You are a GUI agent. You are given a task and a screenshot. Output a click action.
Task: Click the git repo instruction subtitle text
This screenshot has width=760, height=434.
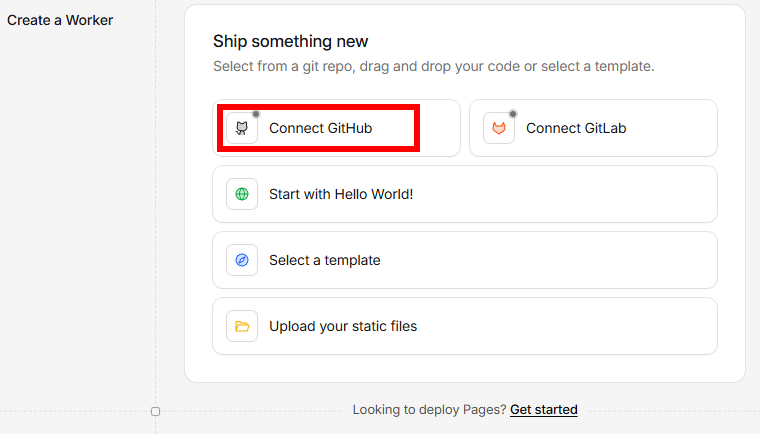pos(433,66)
